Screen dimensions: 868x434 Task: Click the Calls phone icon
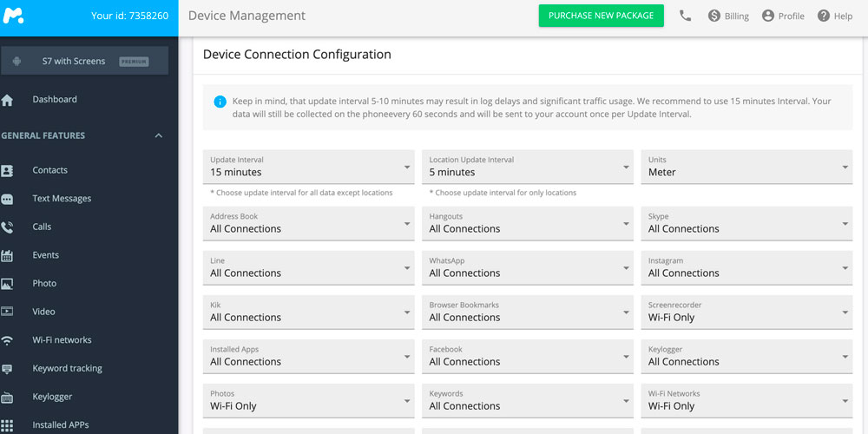pyautogui.click(x=7, y=227)
